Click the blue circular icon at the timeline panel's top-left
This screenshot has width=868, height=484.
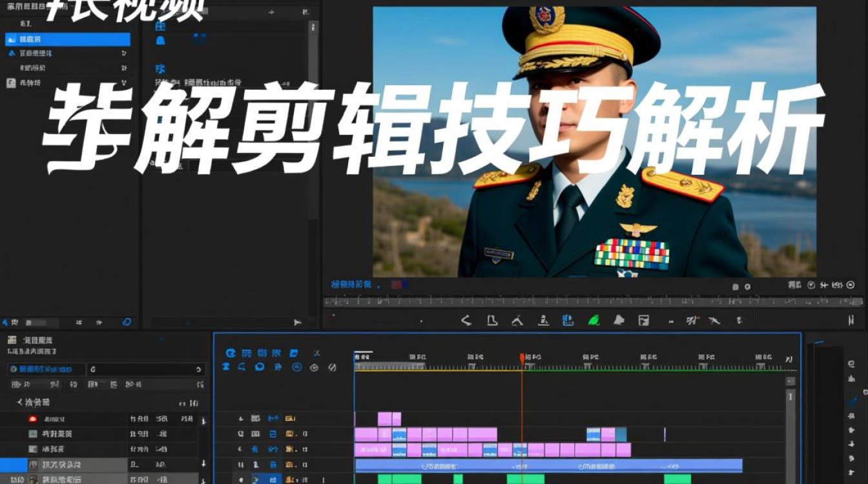point(230,353)
